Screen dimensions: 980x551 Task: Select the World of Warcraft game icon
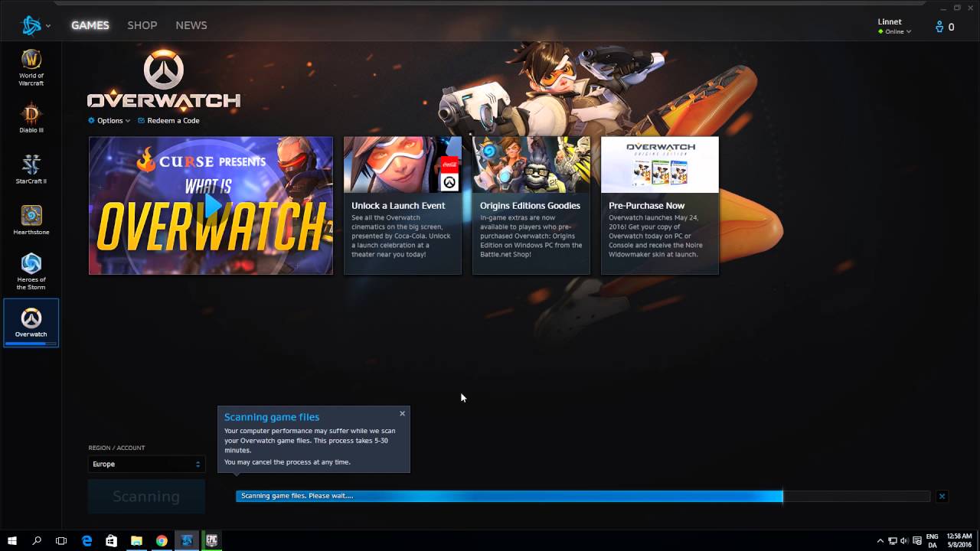coord(31,67)
